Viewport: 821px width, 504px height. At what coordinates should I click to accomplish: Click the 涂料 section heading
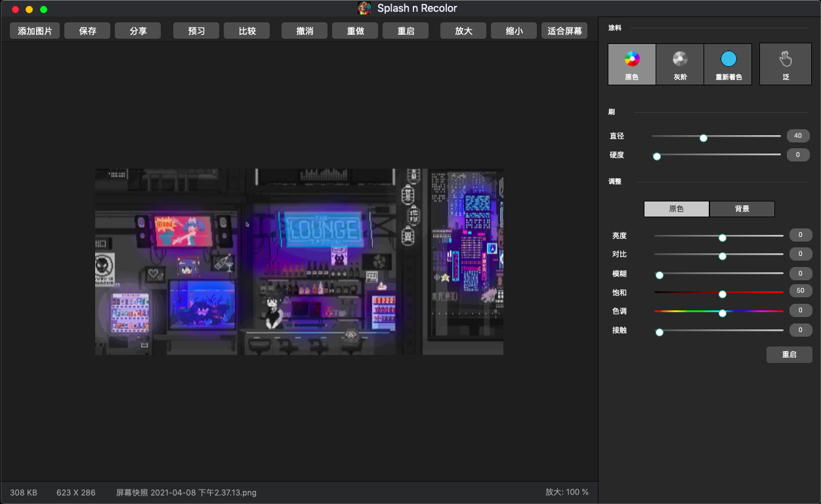coord(615,28)
